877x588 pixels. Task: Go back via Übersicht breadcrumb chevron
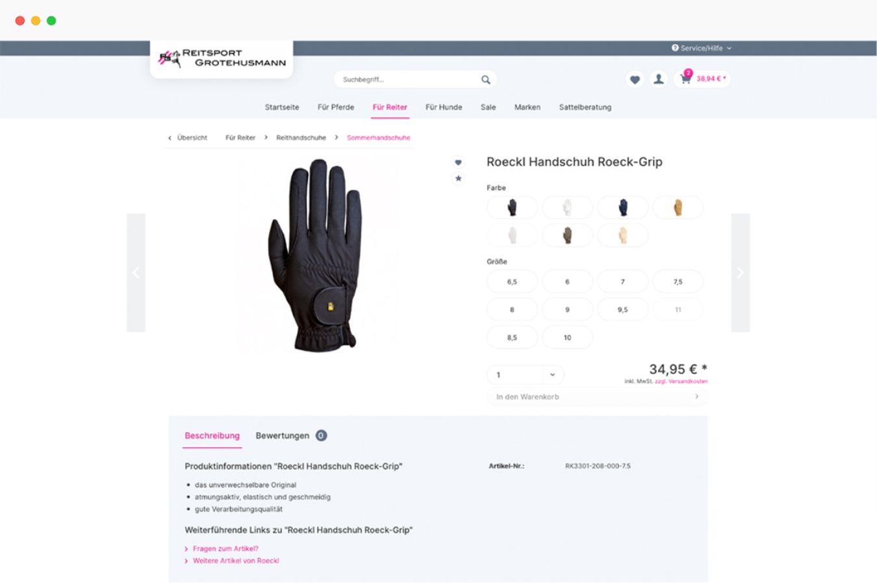[170, 138]
